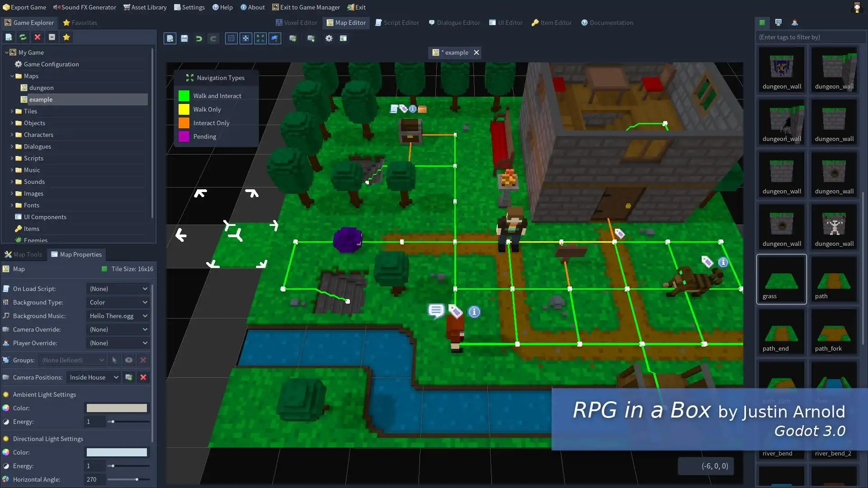Click the settings gear icon in toolbar
The height and width of the screenshot is (488, 868).
[328, 38]
